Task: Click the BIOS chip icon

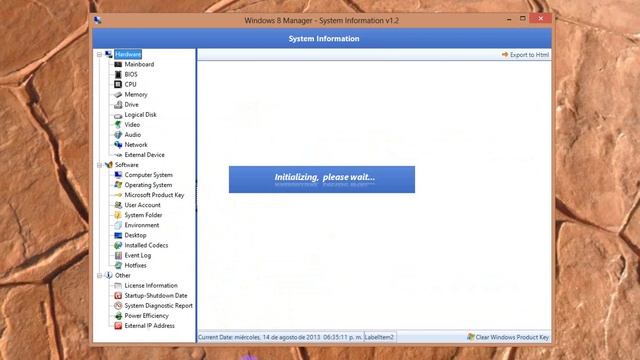Action: click(118, 74)
